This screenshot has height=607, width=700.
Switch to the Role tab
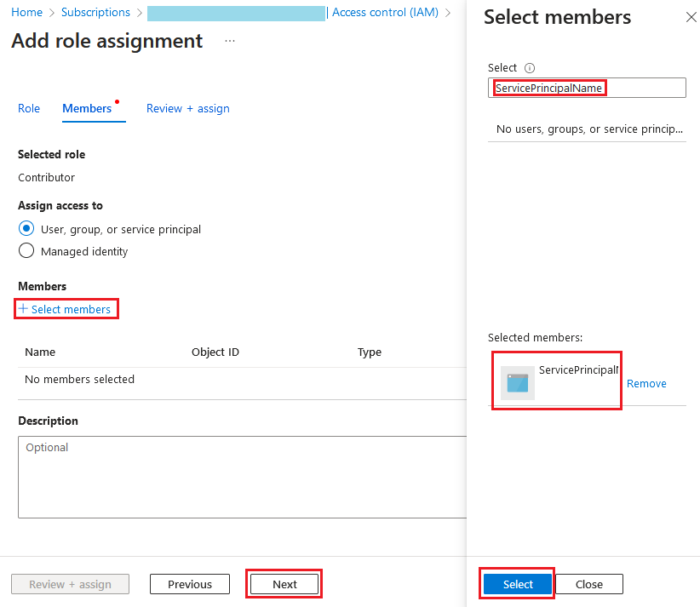click(x=29, y=108)
